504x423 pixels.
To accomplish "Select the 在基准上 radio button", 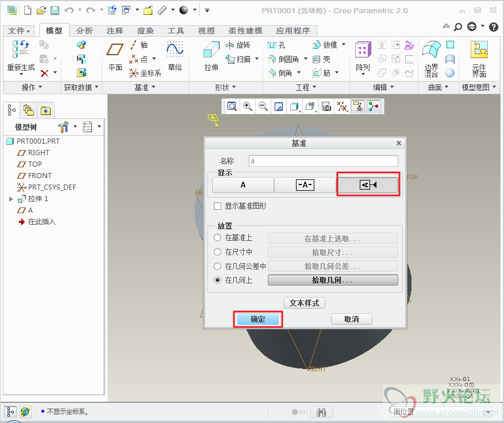I will click(x=218, y=237).
